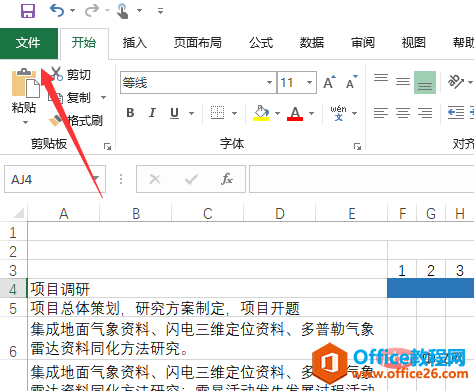Open the touch mode dropdown arrow
The width and height of the screenshot is (475, 391).
coord(140,11)
